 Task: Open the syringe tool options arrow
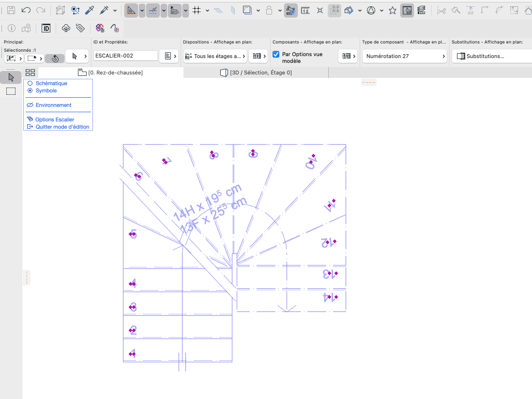tap(115, 11)
